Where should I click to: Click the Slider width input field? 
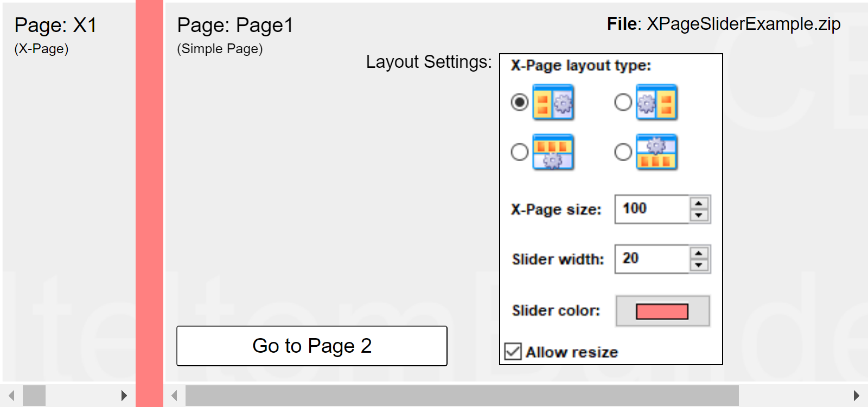point(652,259)
